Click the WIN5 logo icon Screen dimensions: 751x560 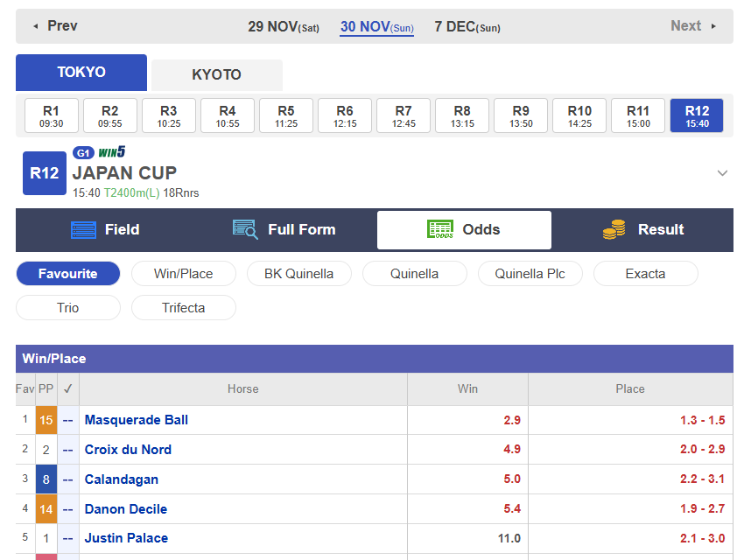click(111, 151)
